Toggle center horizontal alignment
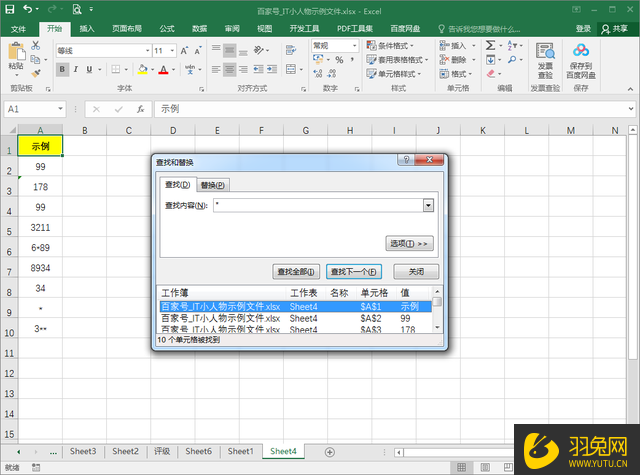This screenshot has width=640, height=475. click(230, 70)
